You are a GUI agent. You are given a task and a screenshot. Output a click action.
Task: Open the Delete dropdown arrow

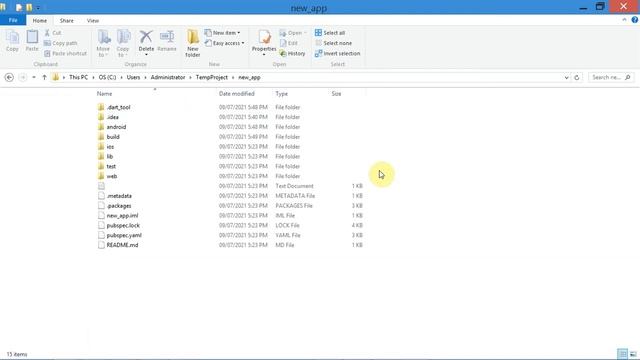(x=146, y=55)
